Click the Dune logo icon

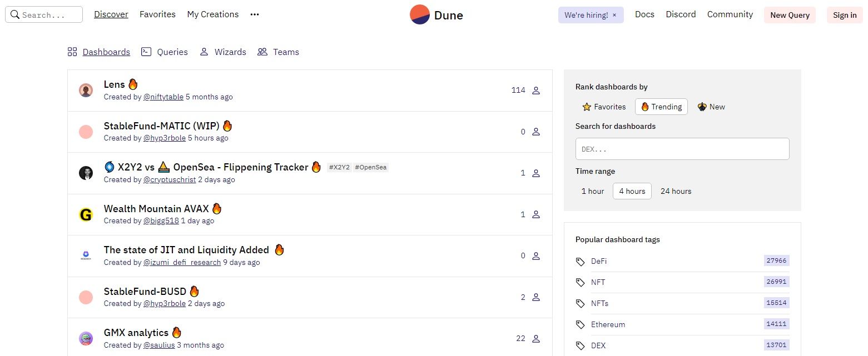pyautogui.click(x=420, y=14)
